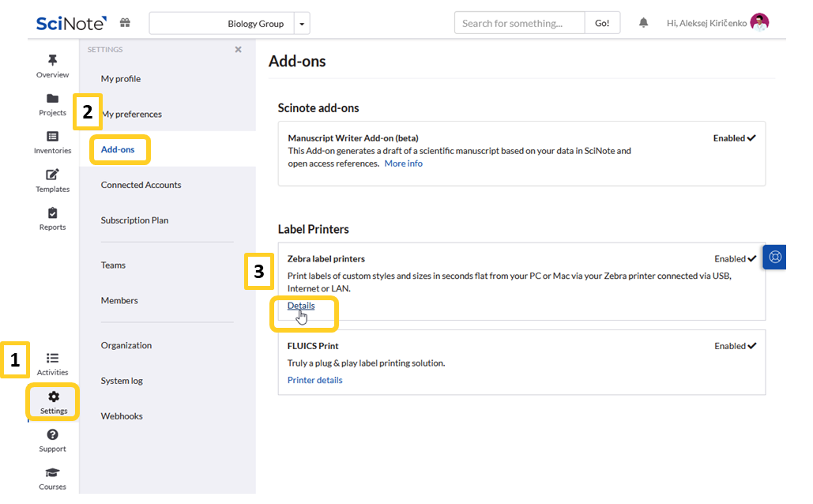Open Connected Accounts settings page
This screenshot has height=504, width=813.
click(141, 185)
